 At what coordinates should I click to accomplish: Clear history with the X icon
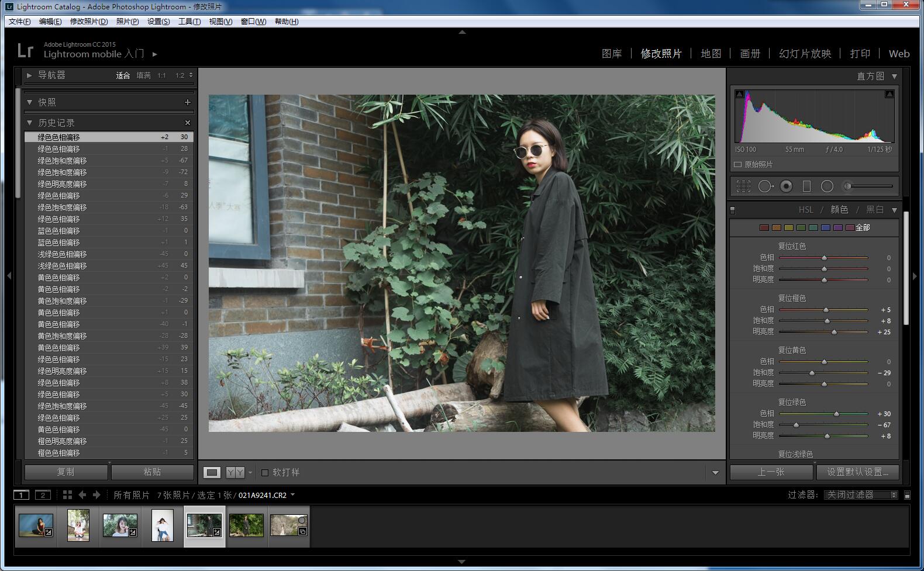point(188,123)
